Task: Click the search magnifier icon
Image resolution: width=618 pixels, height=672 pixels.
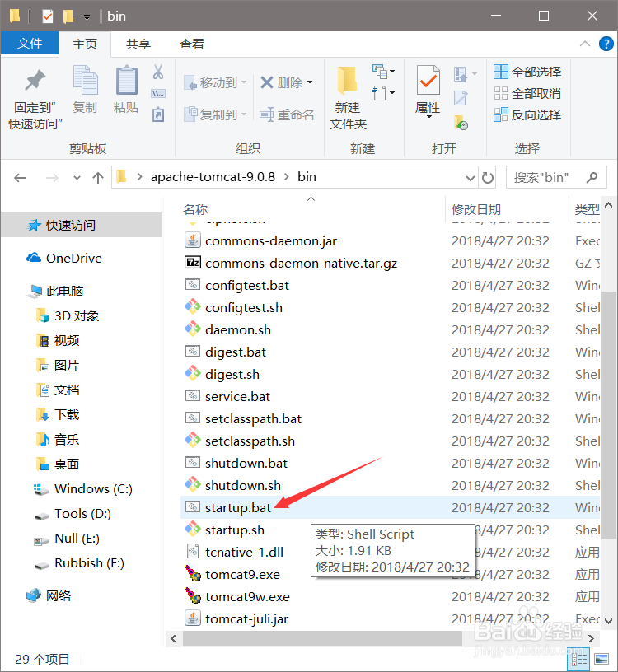Action: 592,177
